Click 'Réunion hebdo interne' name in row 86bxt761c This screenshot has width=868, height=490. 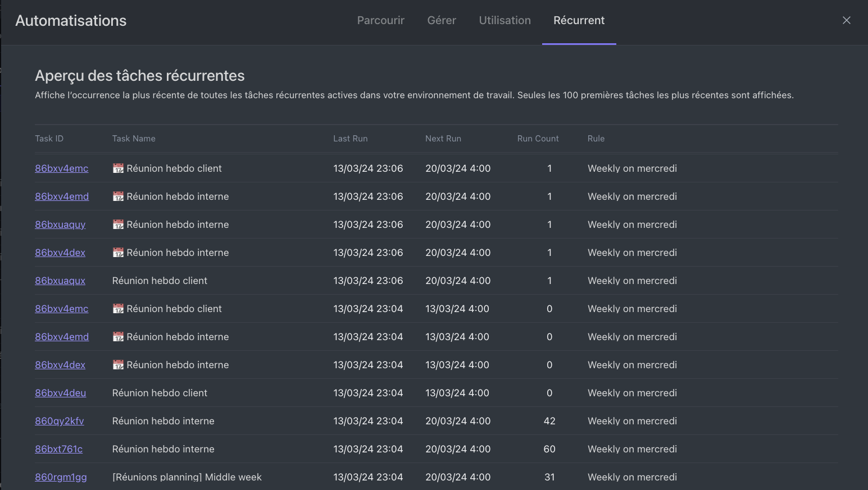coord(163,449)
